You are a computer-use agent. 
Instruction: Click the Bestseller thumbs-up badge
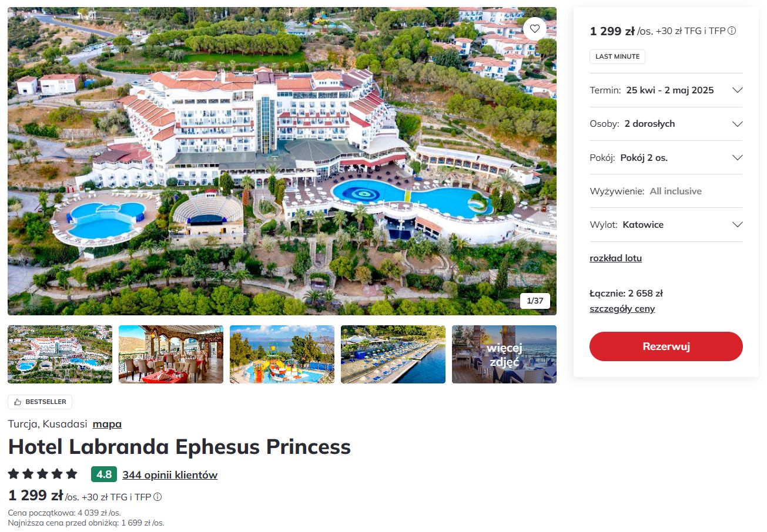(x=40, y=402)
